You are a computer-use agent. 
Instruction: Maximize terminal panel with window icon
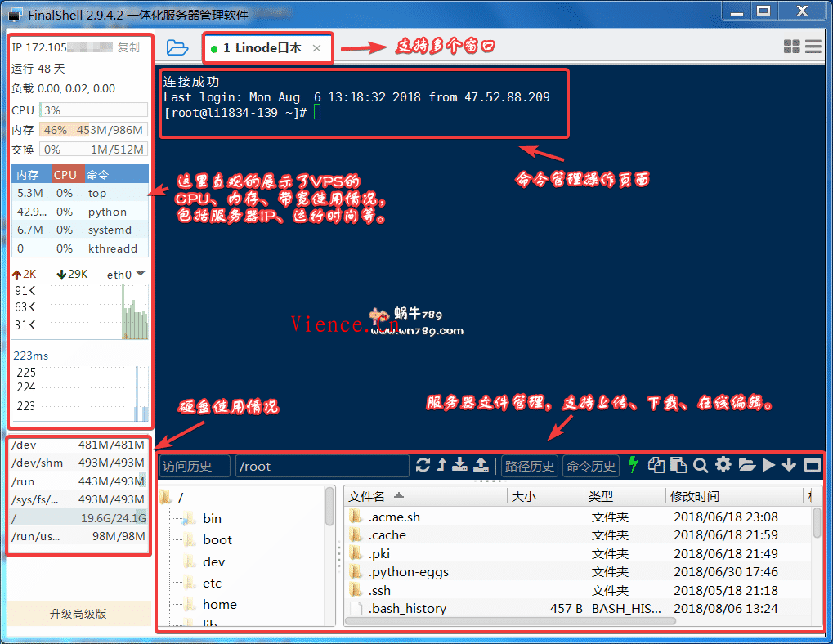pos(812,465)
